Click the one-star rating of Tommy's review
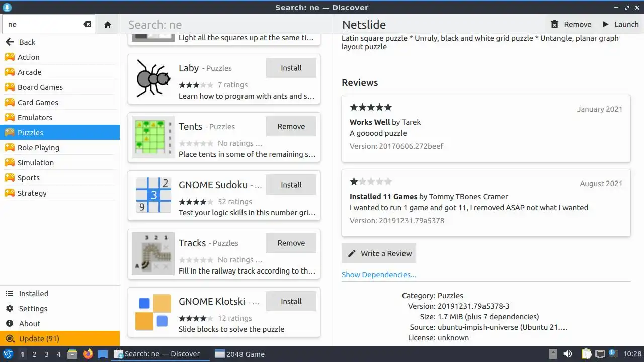The image size is (644, 362). click(371, 182)
